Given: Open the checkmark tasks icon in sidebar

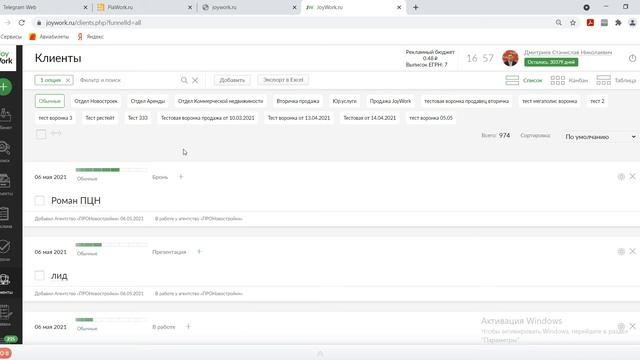Looking at the screenshot, I should pyautogui.click(x=5, y=247).
